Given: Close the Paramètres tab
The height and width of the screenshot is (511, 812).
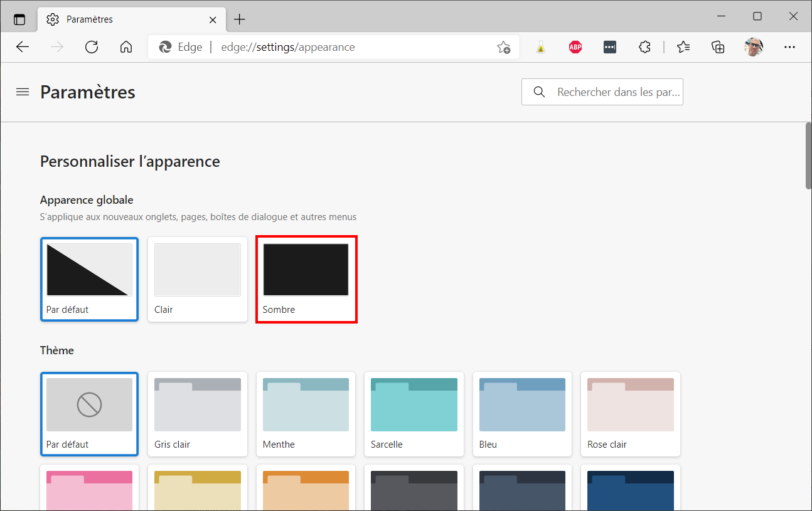Looking at the screenshot, I should tap(213, 19).
